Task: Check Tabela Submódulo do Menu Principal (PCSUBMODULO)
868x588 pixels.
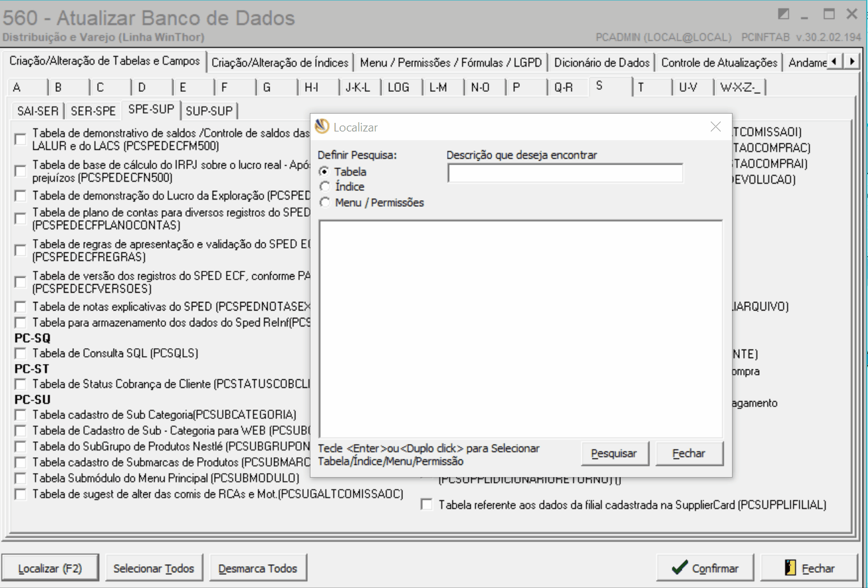Action: (x=20, y=478)
